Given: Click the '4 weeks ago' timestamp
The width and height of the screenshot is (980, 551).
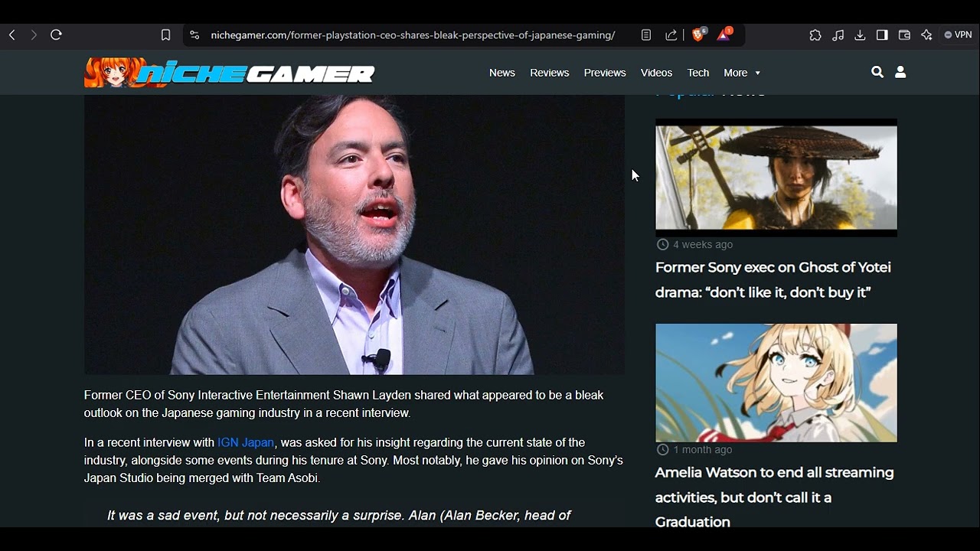Looking at the screenshot, I should point(703,245).
